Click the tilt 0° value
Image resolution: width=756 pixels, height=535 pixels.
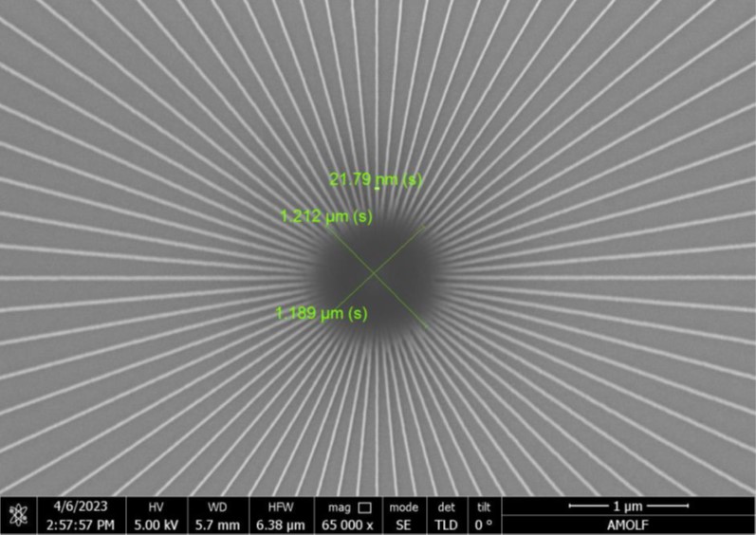pos(484,525)
